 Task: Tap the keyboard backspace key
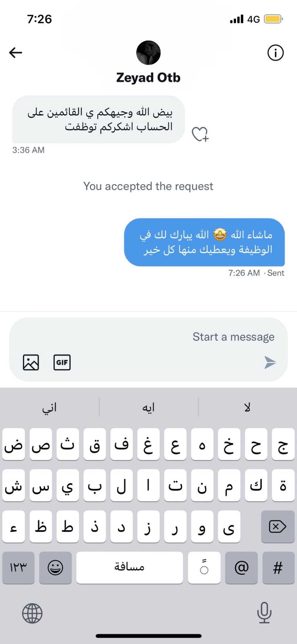[x=277, y=527]
